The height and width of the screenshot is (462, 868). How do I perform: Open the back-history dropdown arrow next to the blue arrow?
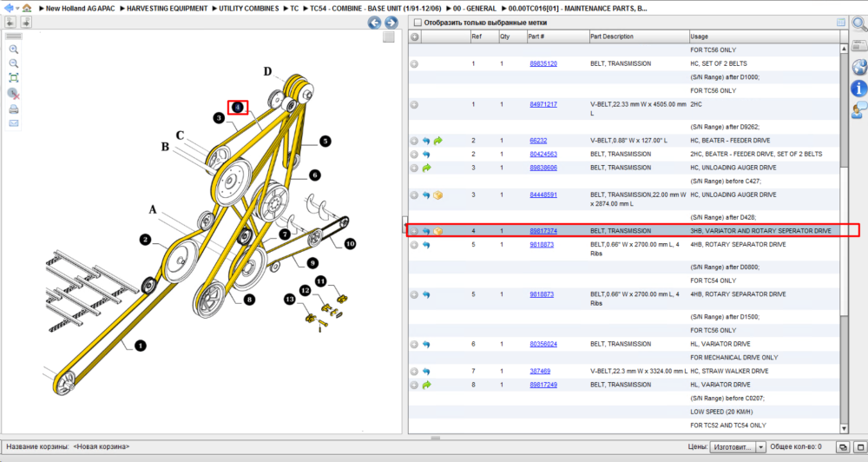(x=17, y=9)
